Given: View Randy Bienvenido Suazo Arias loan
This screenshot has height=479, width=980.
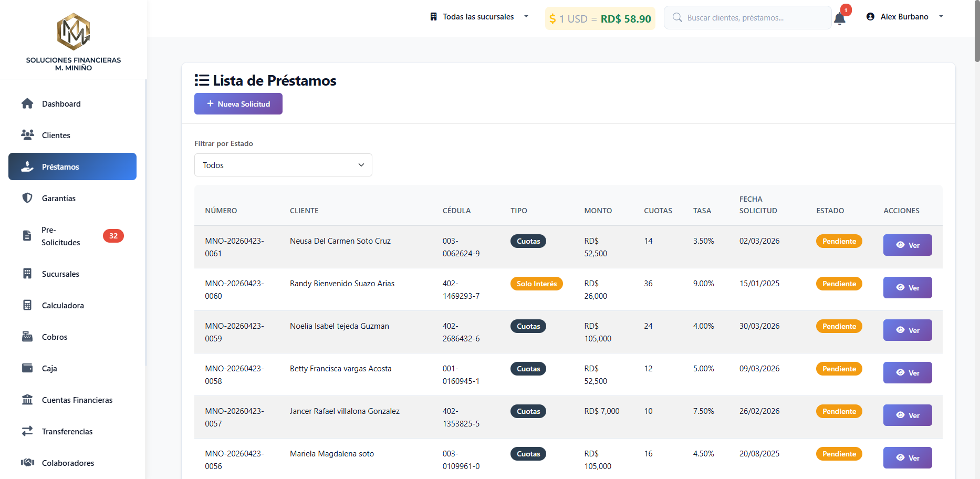Looking at the screenshot, I should pos(908,288).
